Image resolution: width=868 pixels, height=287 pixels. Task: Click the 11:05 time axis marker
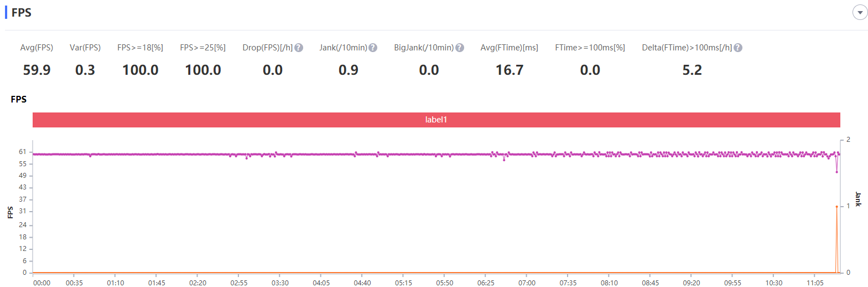pyautogui.click(x=815, y=283)
